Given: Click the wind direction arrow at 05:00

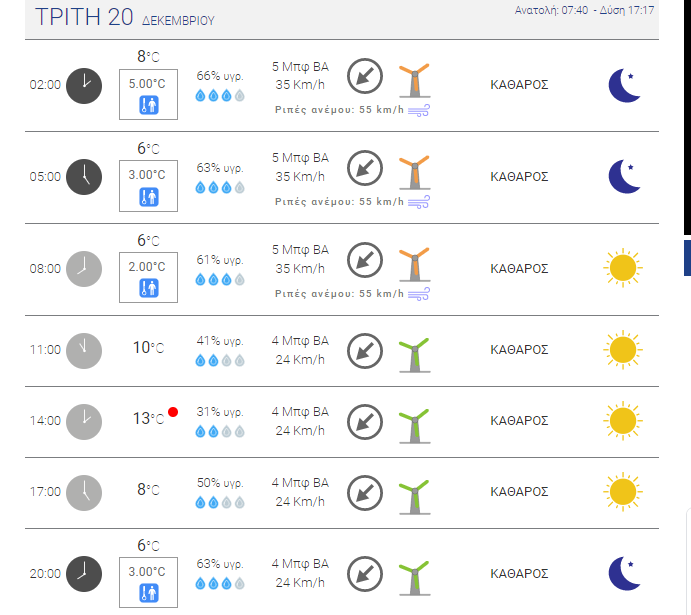Looking at the screenshot, I should coord(365,167).
